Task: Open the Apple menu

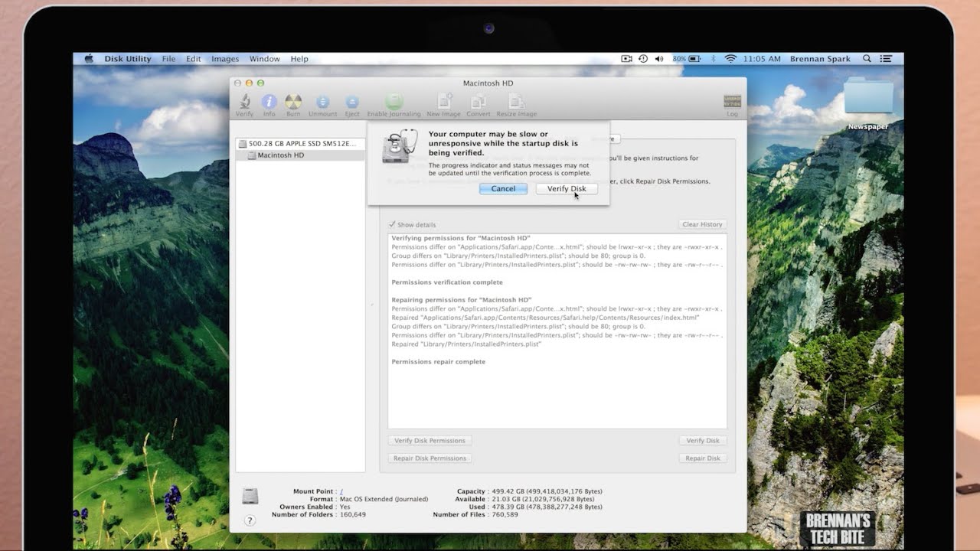Action: [89, 59]
